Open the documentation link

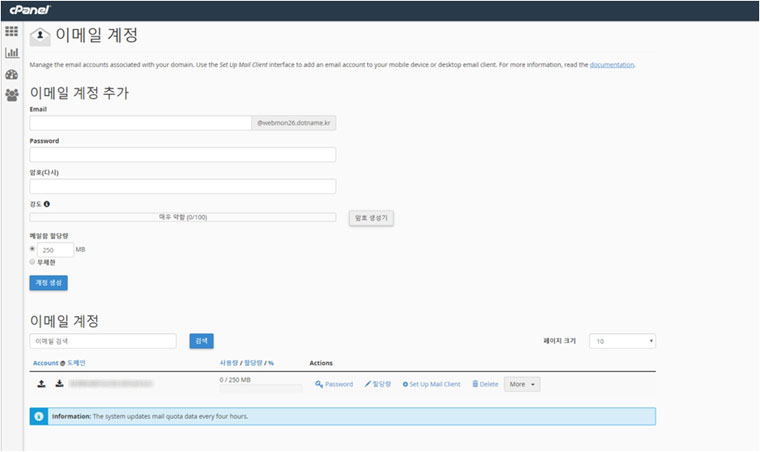(612, 64)
